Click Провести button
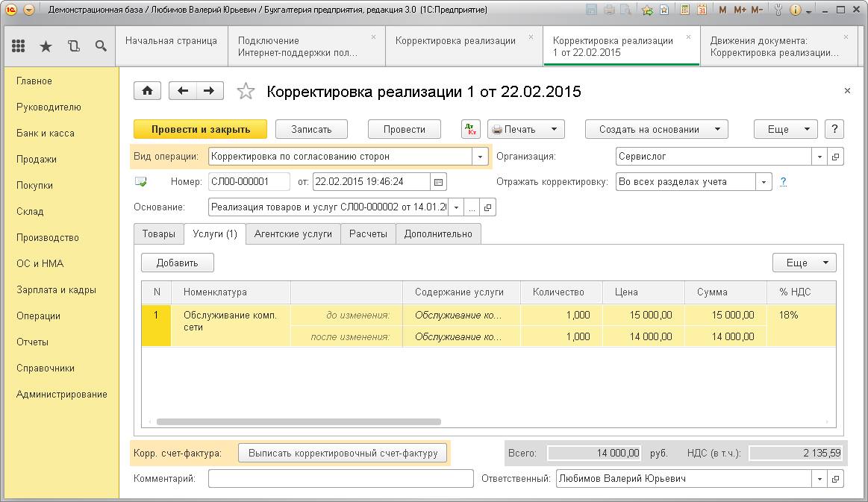The height and width of the screenshot is (502, 868). click(405, 130)
